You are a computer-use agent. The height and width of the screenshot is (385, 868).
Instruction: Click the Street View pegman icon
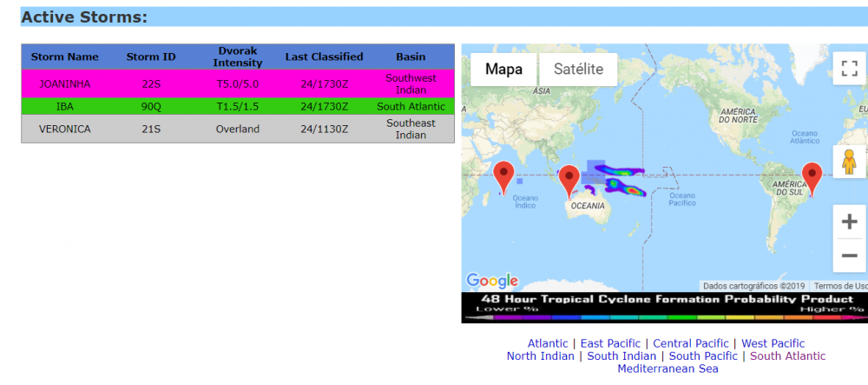[x=849, y=163]
